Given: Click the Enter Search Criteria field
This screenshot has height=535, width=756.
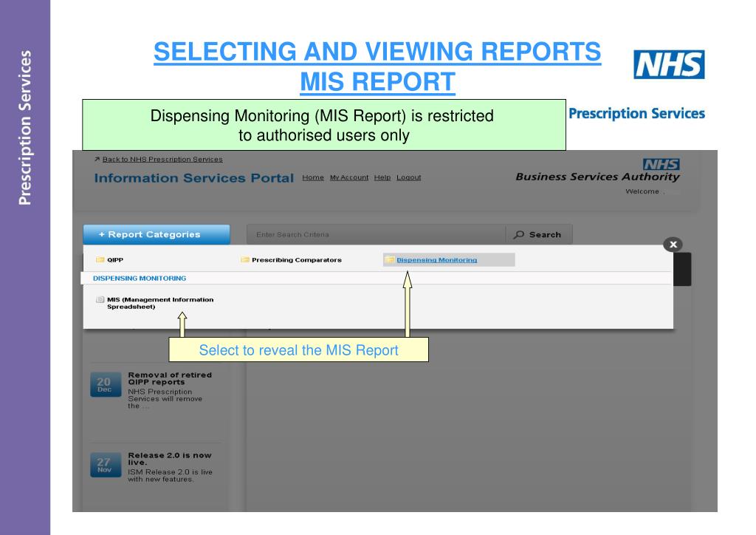Looking at the screenshot, I should click(x=376, y=234).
